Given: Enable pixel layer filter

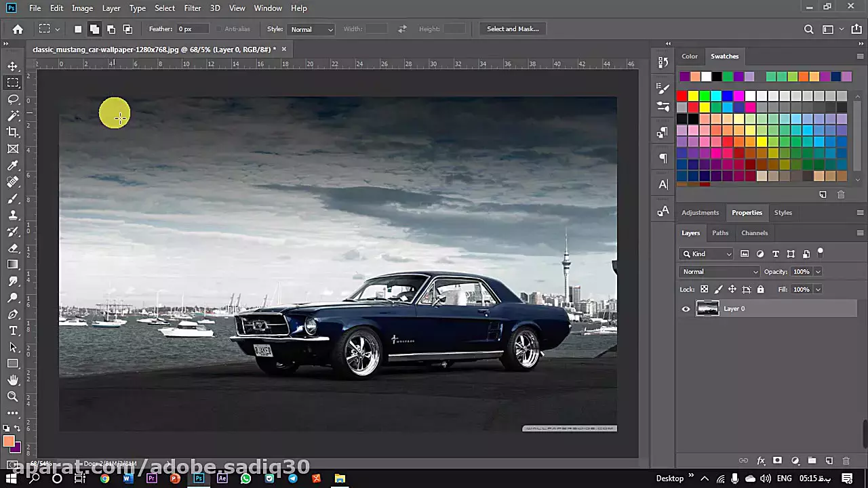Looking at the screenshot, I should [745, 253].
